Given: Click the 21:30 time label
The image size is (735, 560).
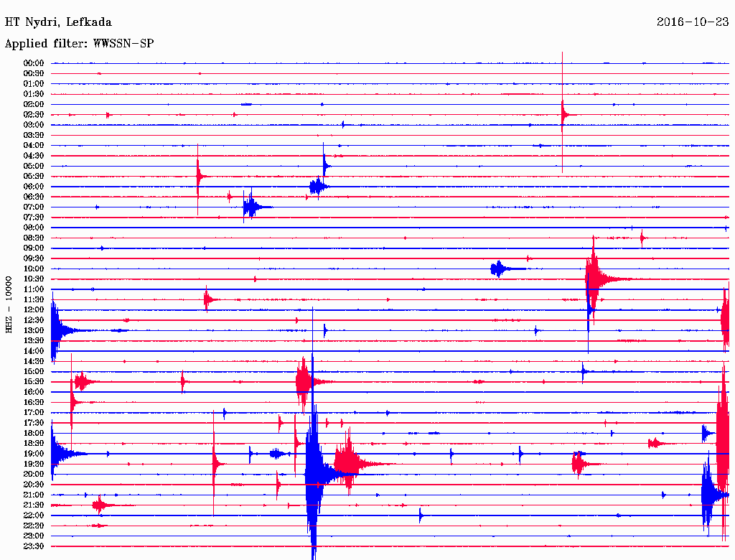Looking at the screenshot, I should coord(34,505).
